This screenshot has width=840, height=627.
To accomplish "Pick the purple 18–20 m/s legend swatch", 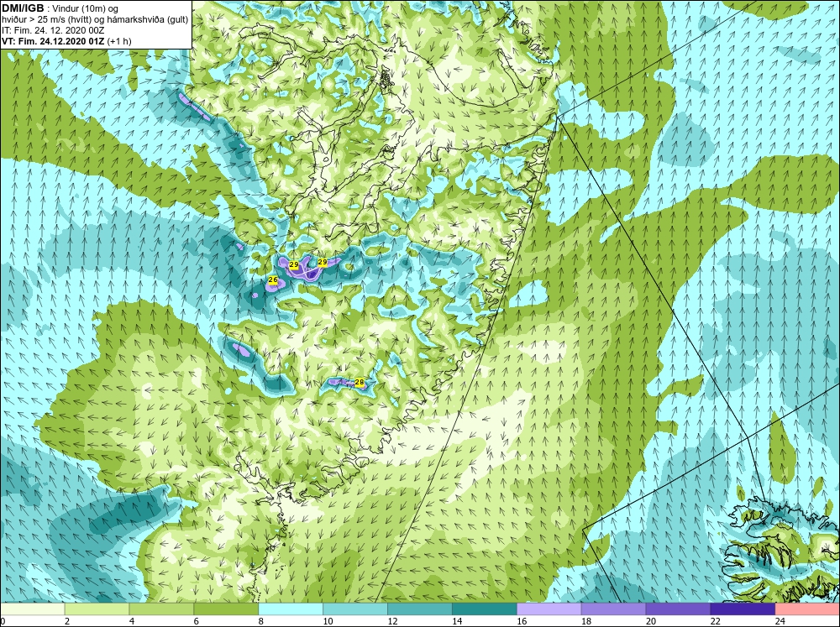I will (x=613, y=609).
